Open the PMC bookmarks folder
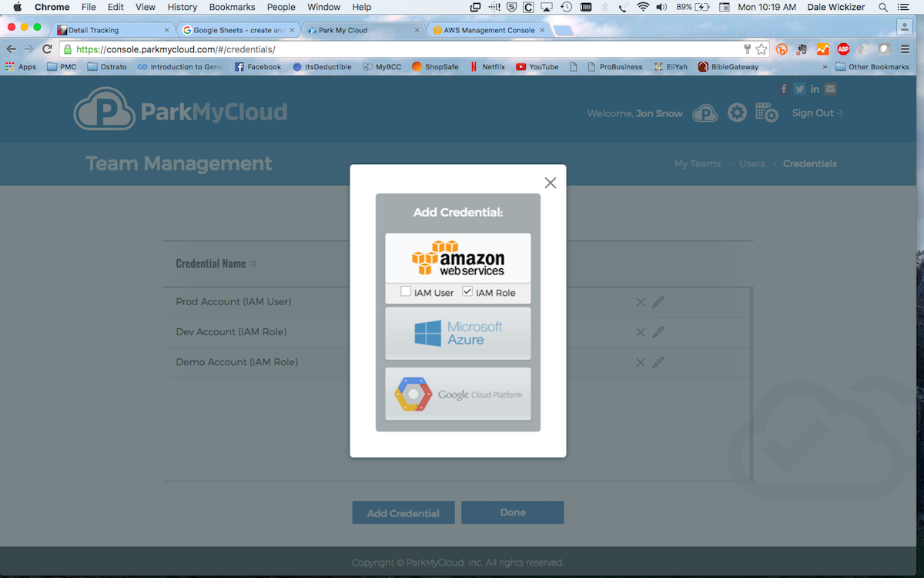Screen dimensions: 924x578 click(62, 67)
